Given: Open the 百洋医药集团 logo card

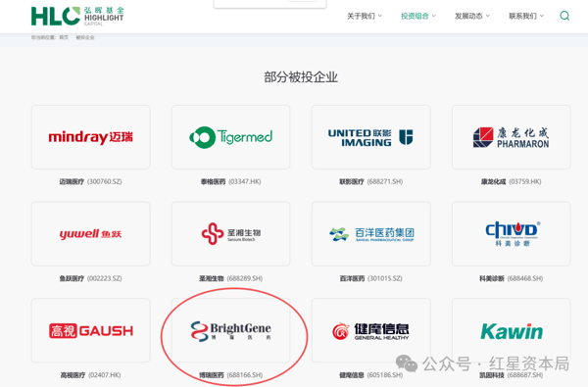Looking at the screenshot, I should point(371,233).
